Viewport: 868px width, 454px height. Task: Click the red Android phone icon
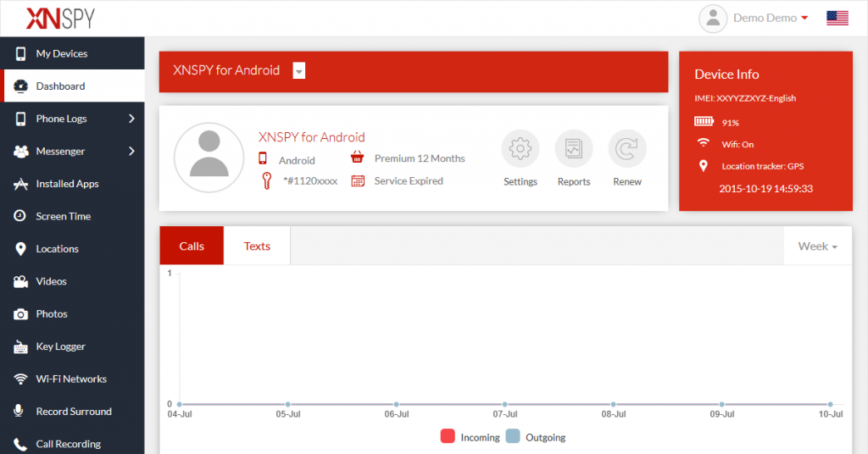tap(263, 158)
